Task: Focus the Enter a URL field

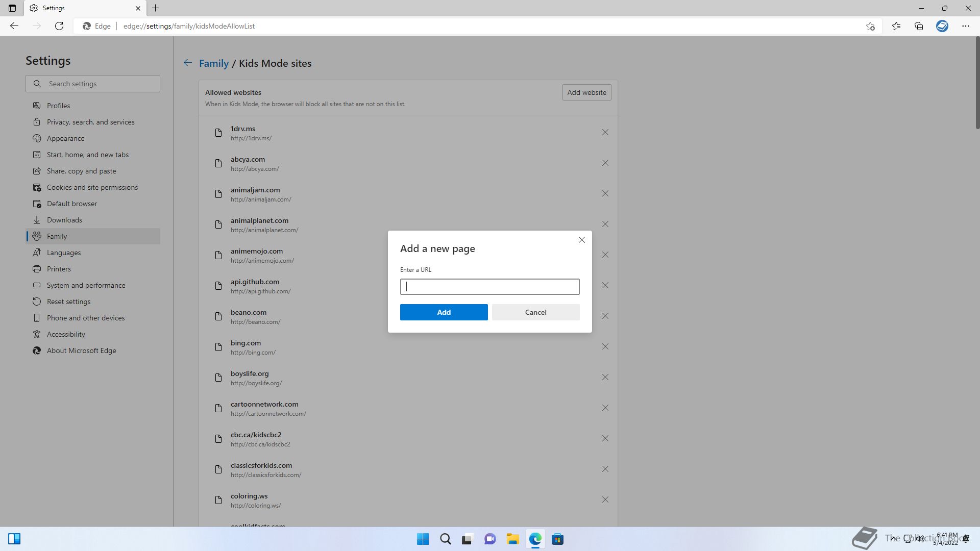Action: 489,287
